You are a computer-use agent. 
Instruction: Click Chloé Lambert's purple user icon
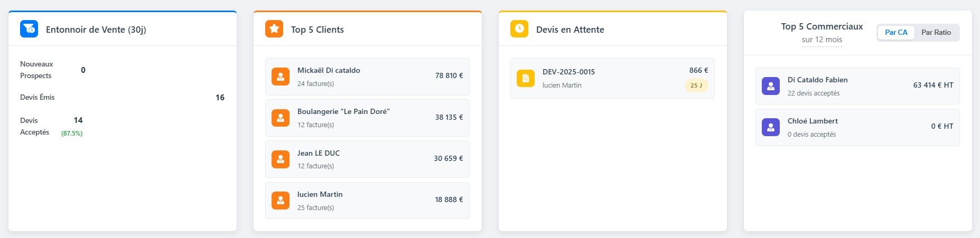pos(771,127)
